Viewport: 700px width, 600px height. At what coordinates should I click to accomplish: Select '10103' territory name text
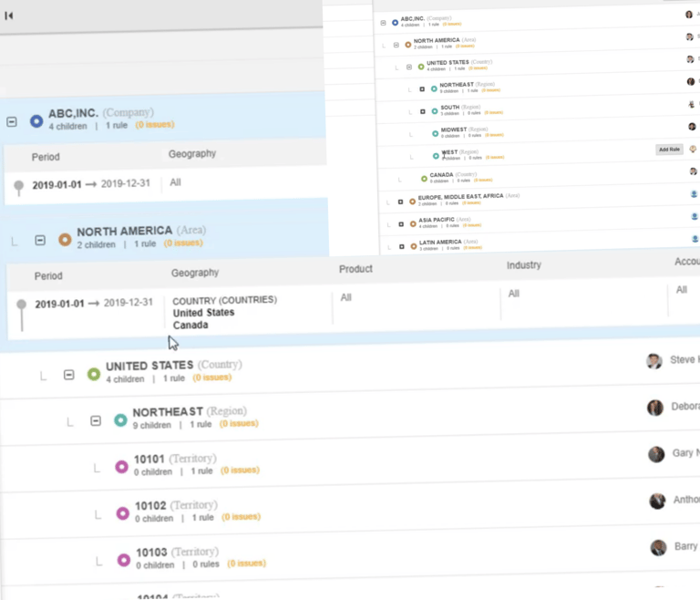[151, 553]
